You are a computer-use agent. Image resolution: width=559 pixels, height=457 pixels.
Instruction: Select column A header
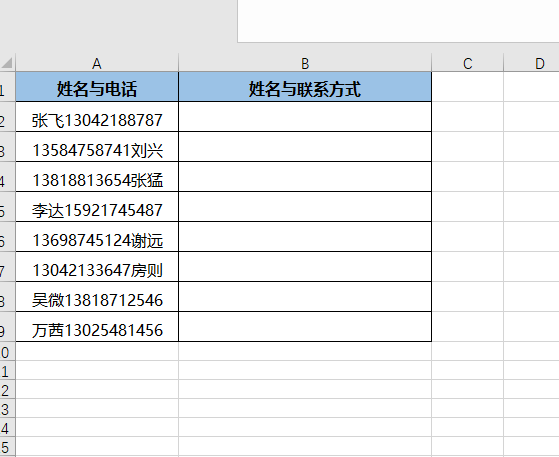click(x=97, y=63)
